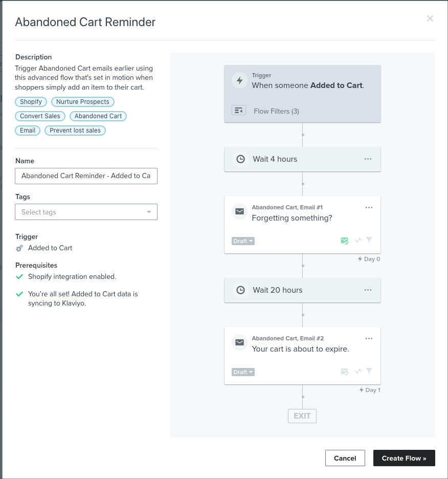
Task: Click the Wait 20 hours clock icon
Action: (x=241, y=290)
